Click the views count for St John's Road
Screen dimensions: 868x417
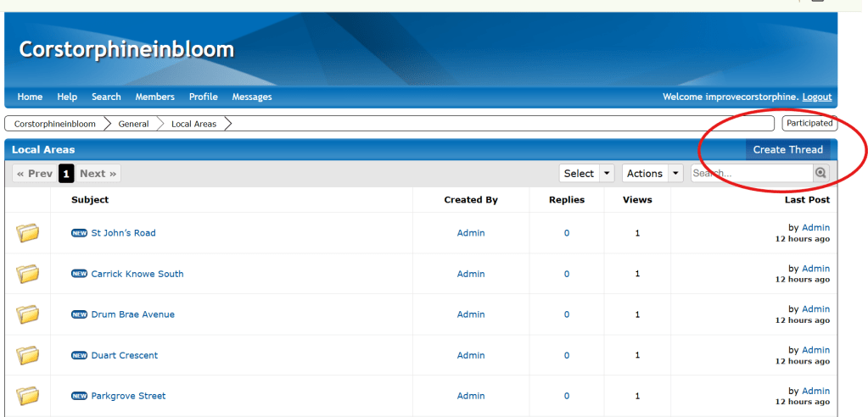637,233
